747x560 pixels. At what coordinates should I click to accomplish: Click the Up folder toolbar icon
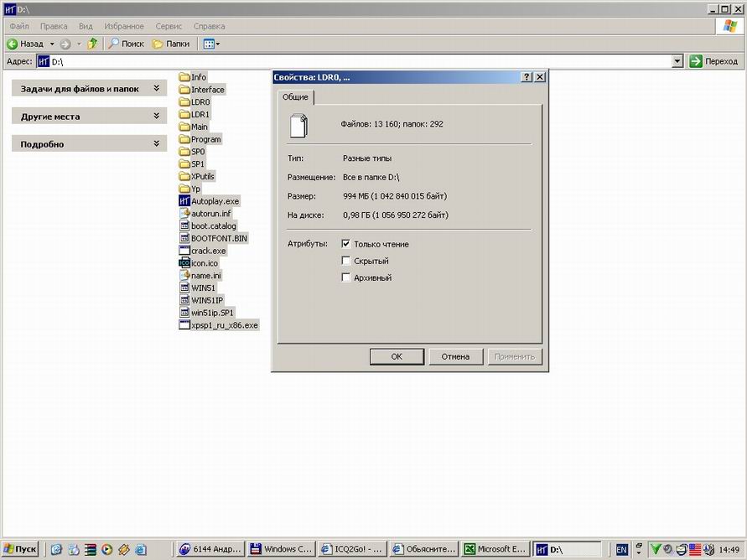[92, 44]
